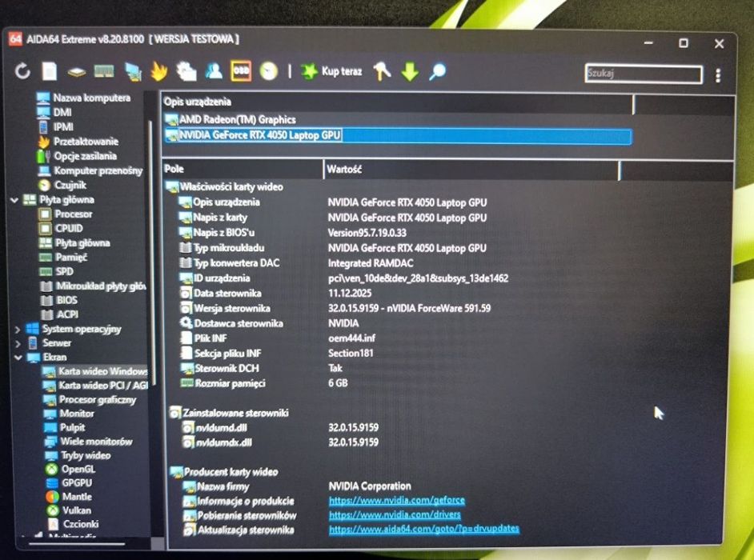This screenshot has height=560, width=754.
Task: Open the OSD panel icon
Action: coord(241,70)
